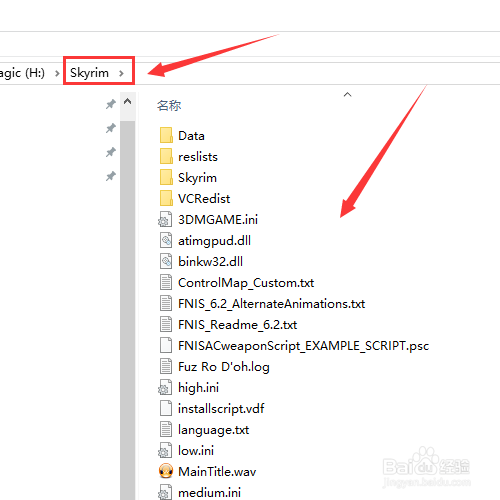Select the 'ControlMap_Custom.txt' file name
Image resolution: width=500 pixels, height=500 pixels.
pos(246,283)
